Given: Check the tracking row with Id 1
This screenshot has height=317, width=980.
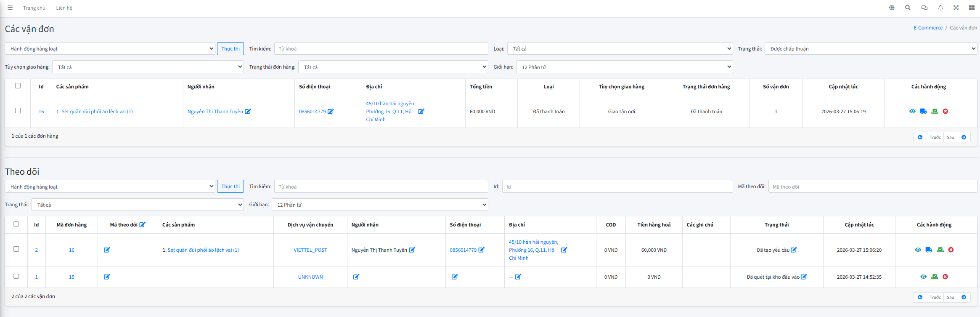Looking at the screenshot, I should point(16,276).
